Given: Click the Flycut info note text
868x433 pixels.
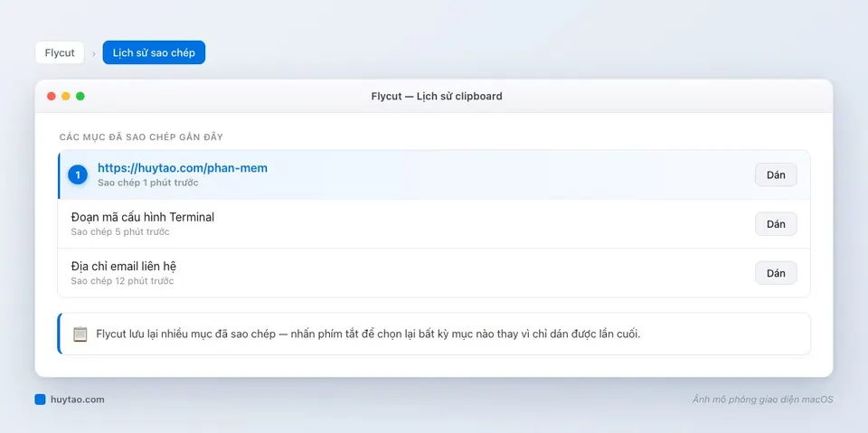Looking at the screenshot, I should pos(368,334).
